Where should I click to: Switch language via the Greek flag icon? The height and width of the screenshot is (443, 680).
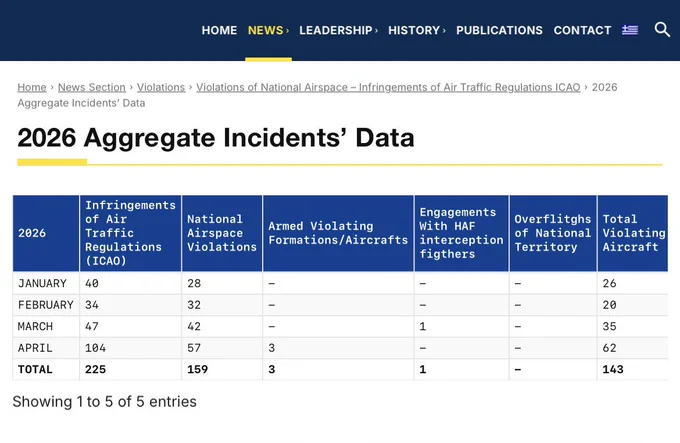click(630, 30)
